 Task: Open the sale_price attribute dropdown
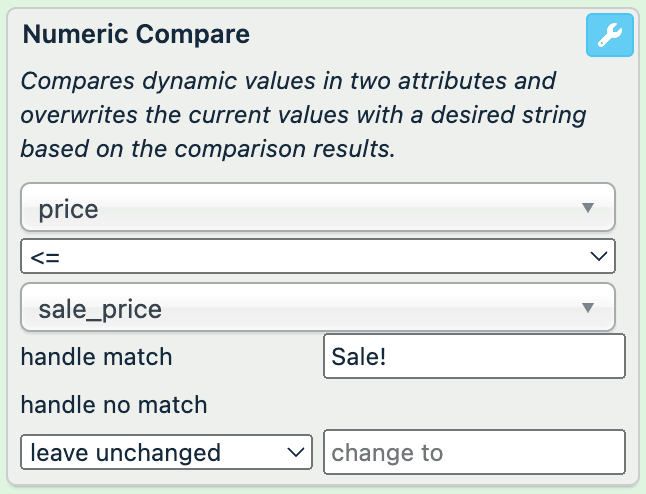pyautogui.click(x=317, y=309)
